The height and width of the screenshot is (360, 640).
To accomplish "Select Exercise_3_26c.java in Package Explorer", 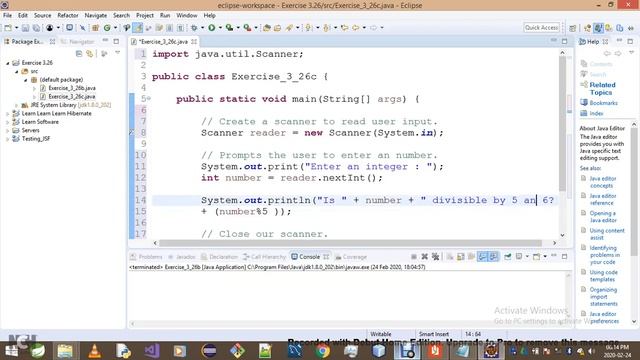I will (x=72, y=97).
